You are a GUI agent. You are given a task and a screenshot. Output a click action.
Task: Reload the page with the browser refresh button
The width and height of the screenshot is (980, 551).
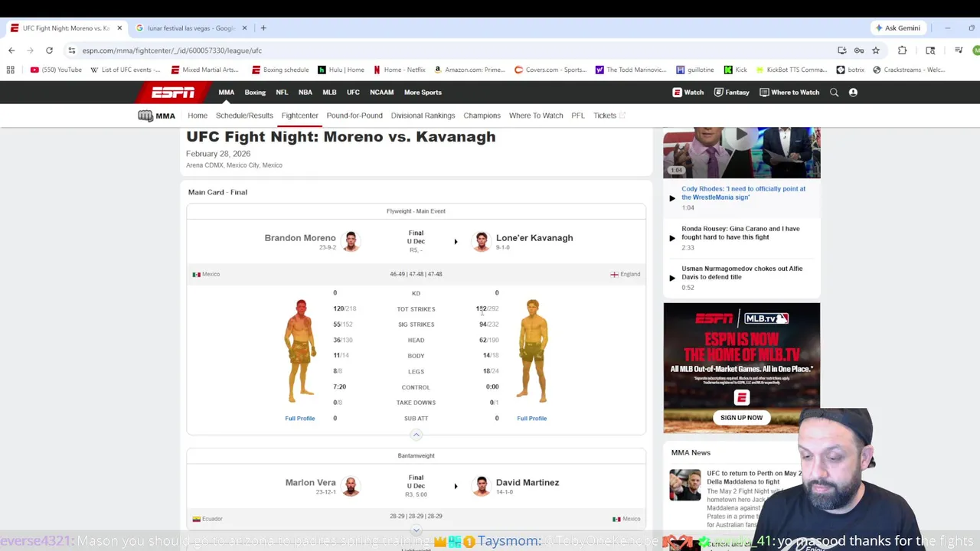(x=49, y=51)
